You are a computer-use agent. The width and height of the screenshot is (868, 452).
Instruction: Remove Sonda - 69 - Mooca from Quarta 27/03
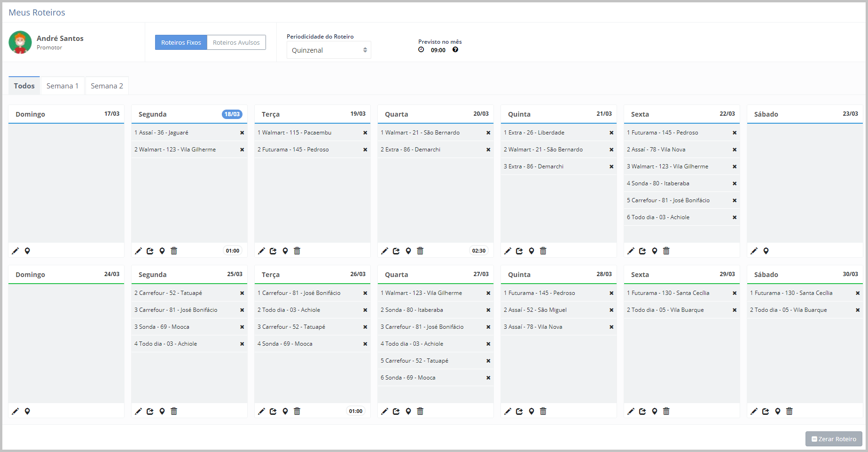click(488, 378)
